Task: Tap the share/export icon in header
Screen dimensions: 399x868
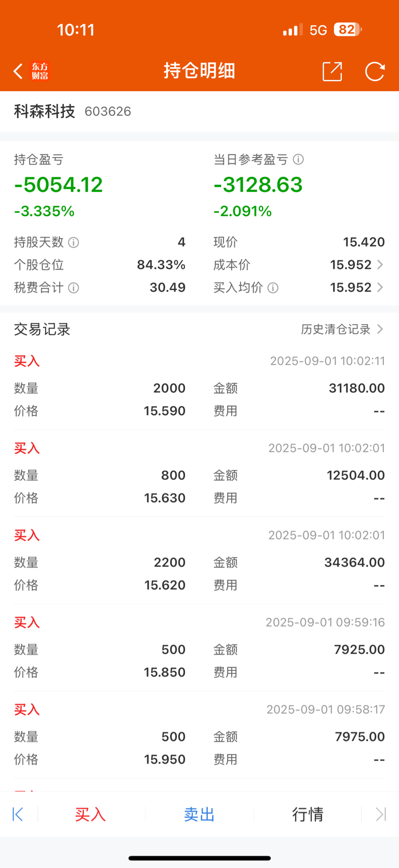Action: (x=332, y=71)
